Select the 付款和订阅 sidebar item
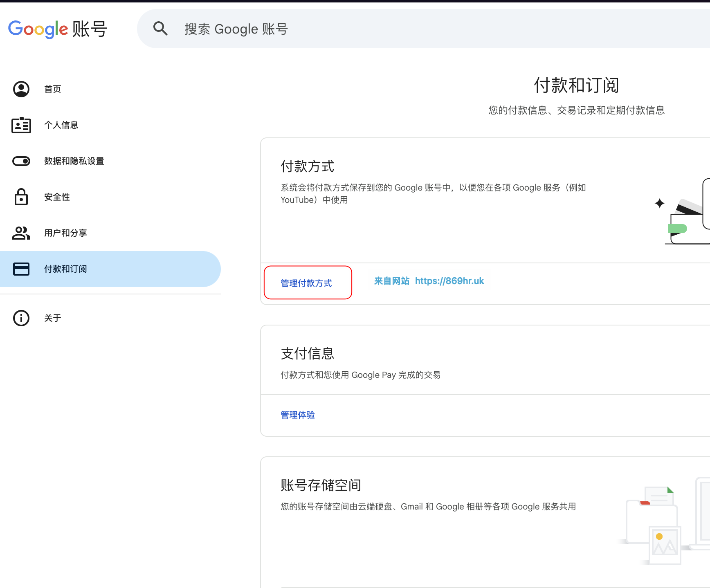Screen dimensions: 710x588 [x=110, y=269]
